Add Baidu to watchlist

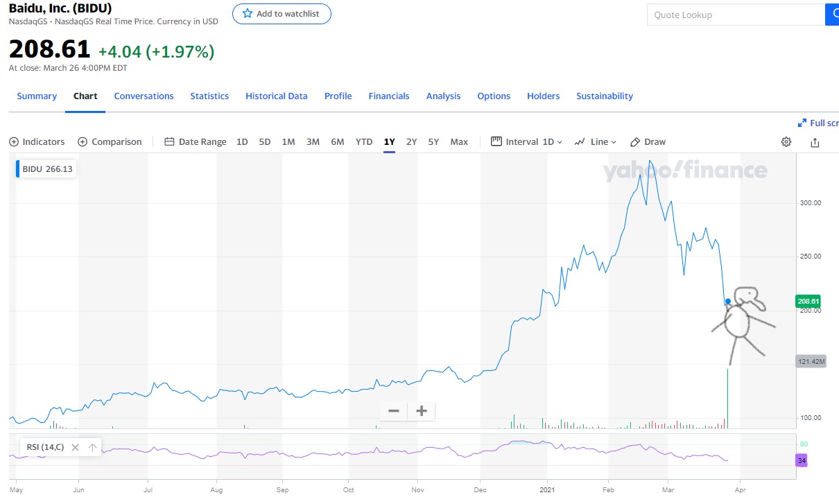coord(282,14)
